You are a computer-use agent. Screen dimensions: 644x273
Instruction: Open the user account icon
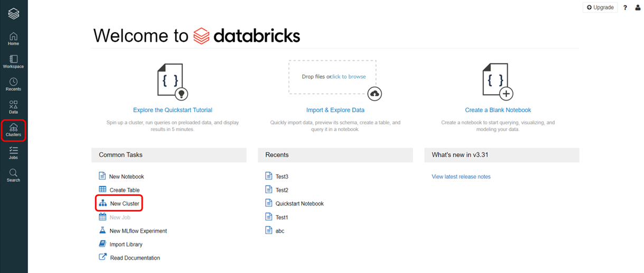click(x=638, y=8)
